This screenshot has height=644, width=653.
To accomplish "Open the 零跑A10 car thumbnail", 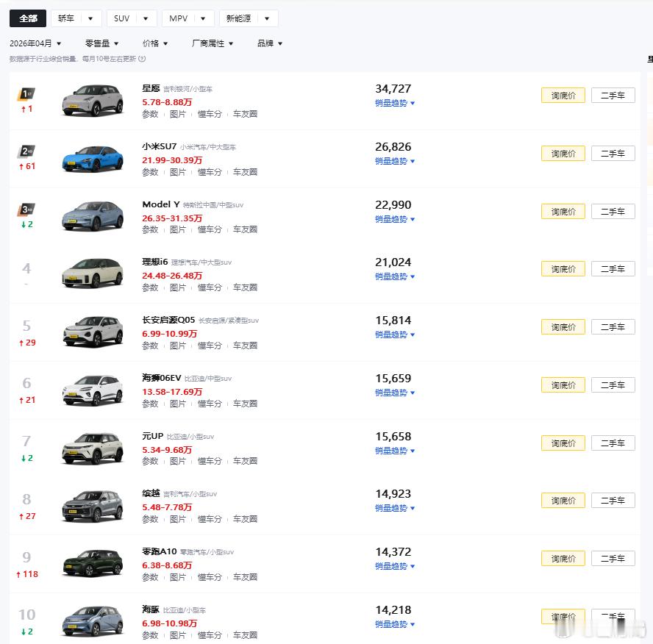I will point(93,563).
